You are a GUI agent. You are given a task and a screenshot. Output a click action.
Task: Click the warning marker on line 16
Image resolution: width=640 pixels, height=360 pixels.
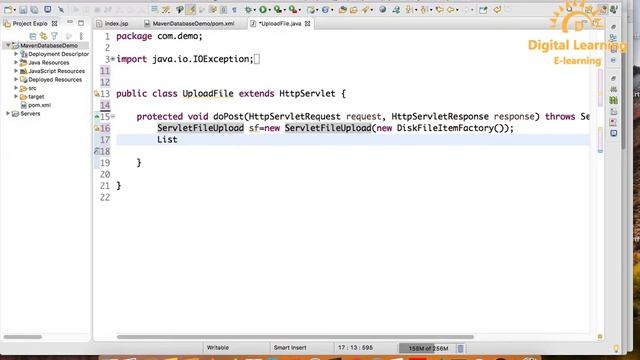(x=97, y=128)
